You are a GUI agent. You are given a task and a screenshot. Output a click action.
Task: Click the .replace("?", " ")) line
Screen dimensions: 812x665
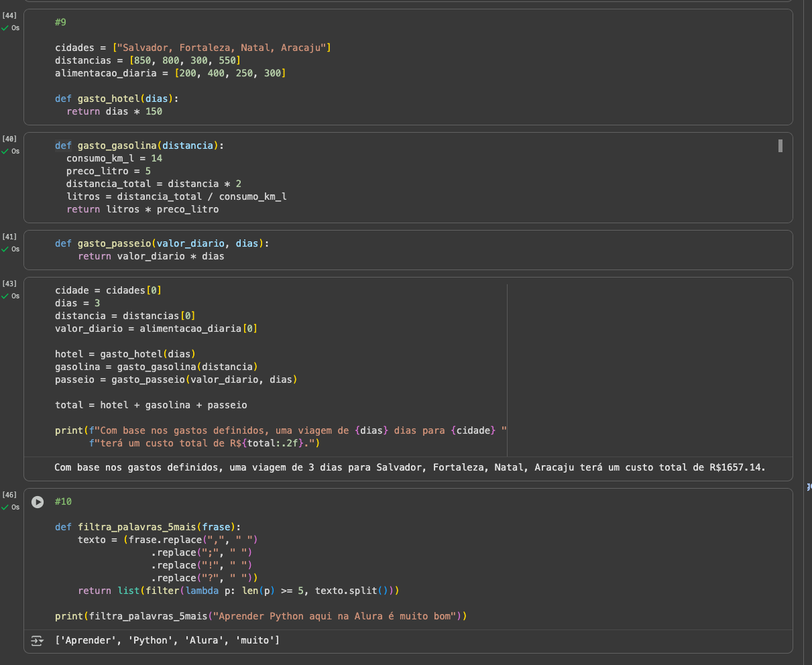pyautogui.click(x=204, y=578)
